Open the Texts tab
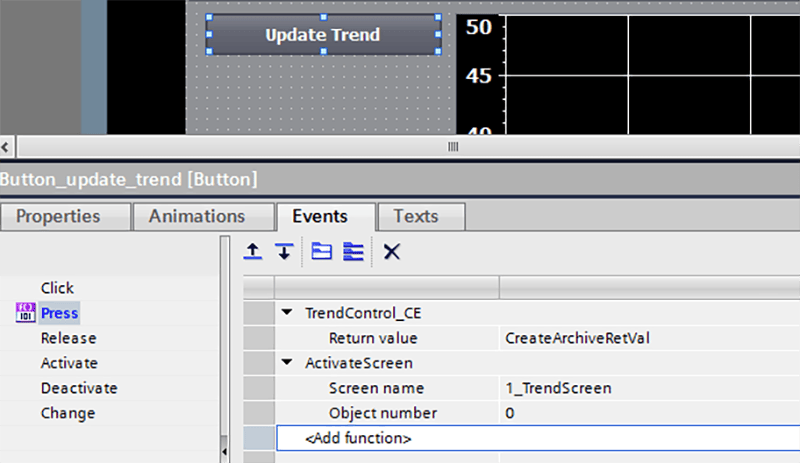The height and width of the screenshot is (463, 800). 421,216
